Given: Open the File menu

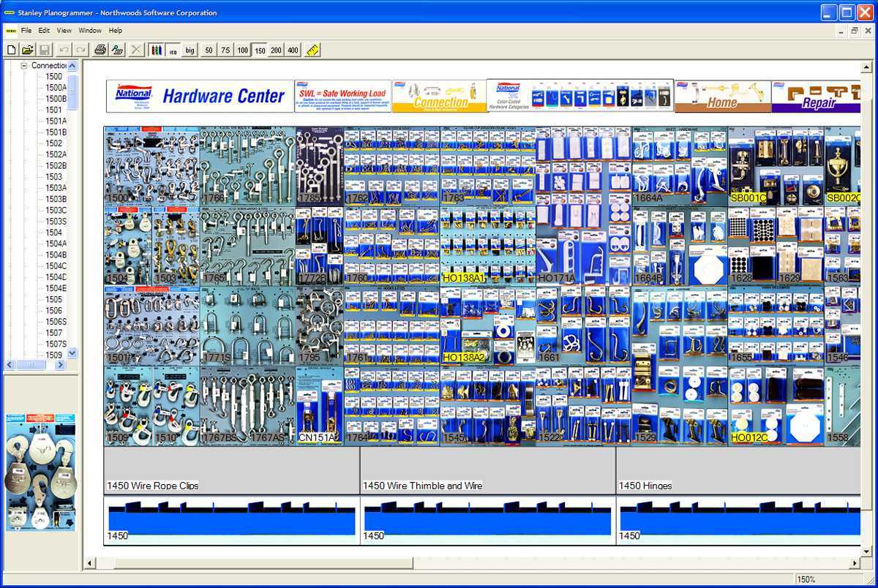Looking at the screenshot, I should tap(26, 31).
